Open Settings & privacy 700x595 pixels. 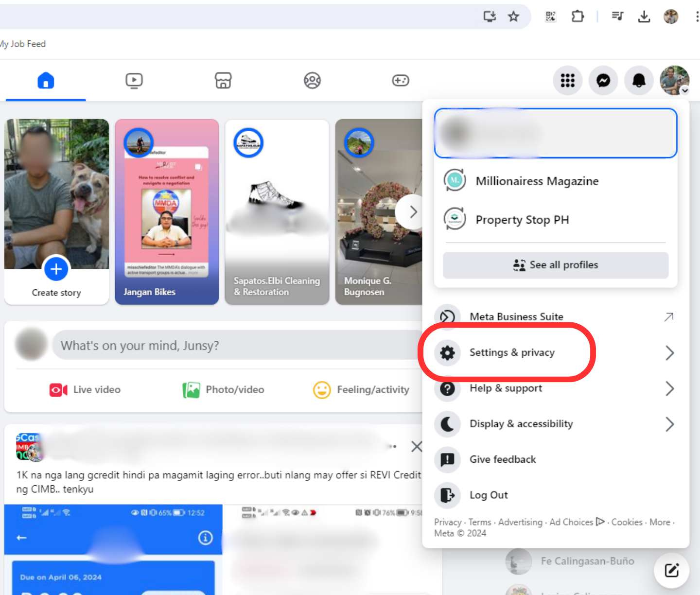tap(556, 352)
